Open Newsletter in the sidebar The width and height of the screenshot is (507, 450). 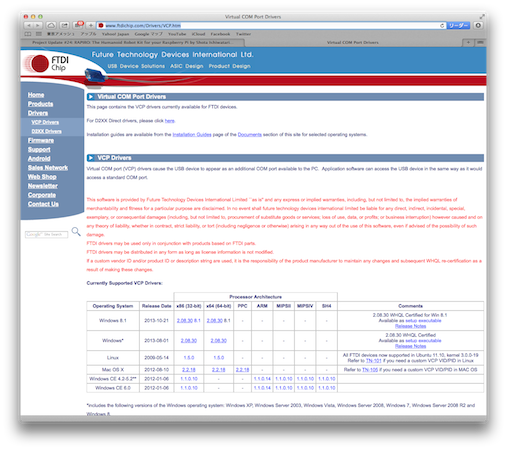click(43, 186)
